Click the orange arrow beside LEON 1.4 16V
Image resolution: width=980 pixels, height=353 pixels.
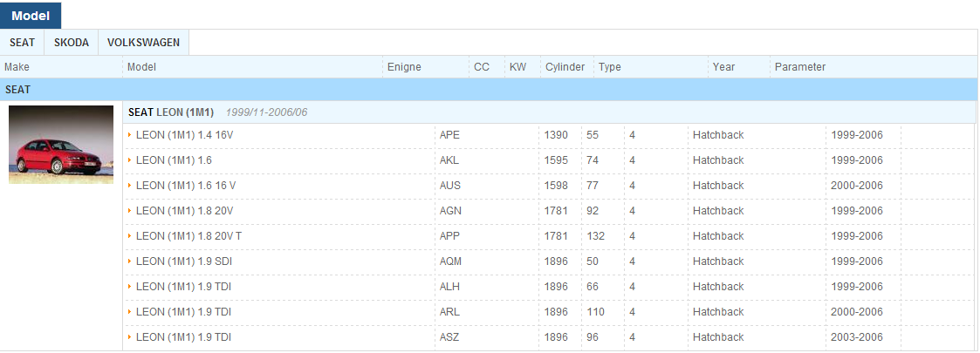click(x=130, y=135)
